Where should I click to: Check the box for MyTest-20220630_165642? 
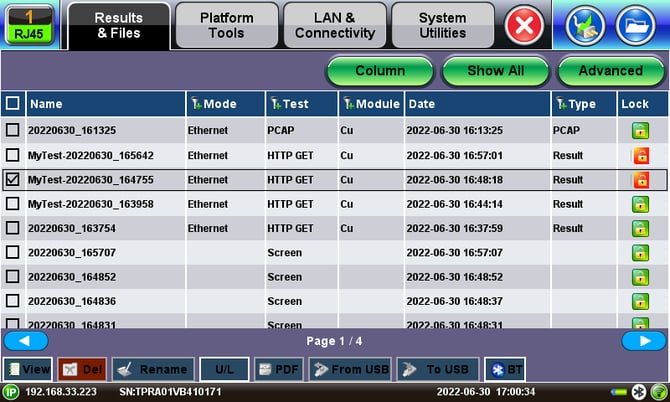coord(12,155)
